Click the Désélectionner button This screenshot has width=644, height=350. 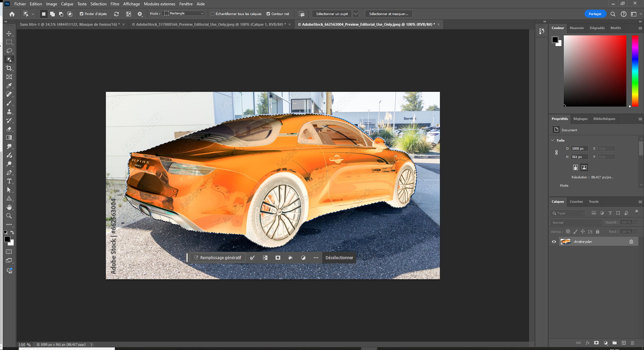point(339,258)
